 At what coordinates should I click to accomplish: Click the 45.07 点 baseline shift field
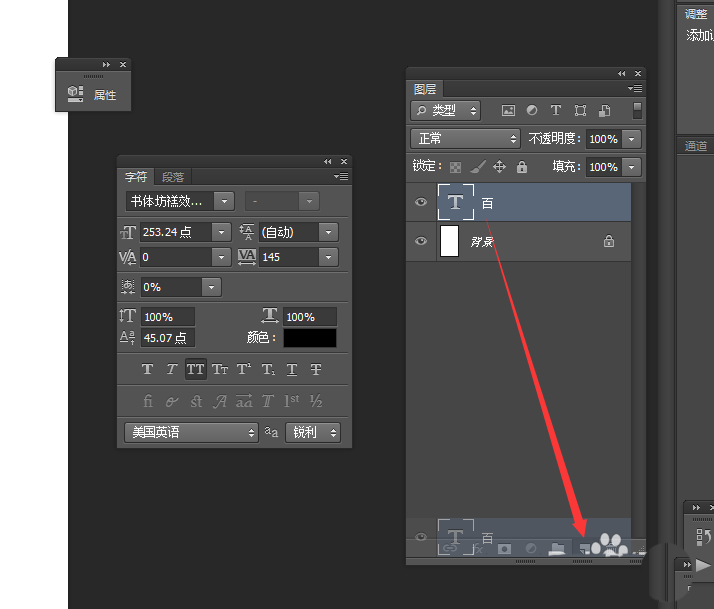168,338
